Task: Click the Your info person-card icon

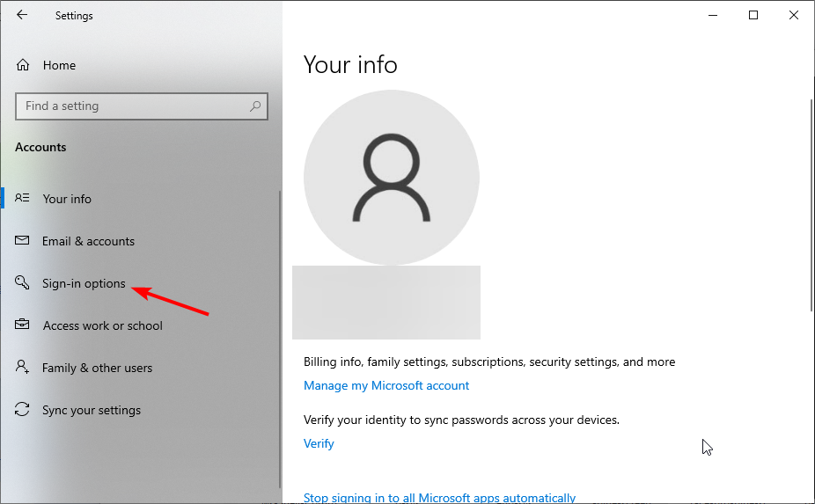Action: click(22, 198)
